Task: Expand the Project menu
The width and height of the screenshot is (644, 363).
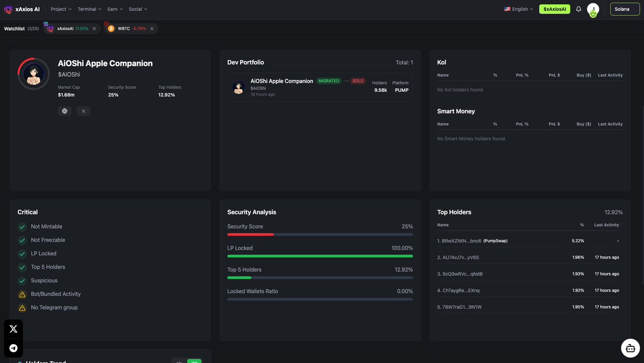Action: 61,9
